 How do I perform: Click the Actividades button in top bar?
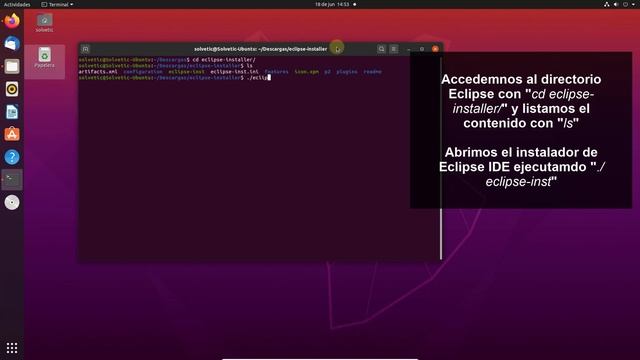tap(17, 4)
